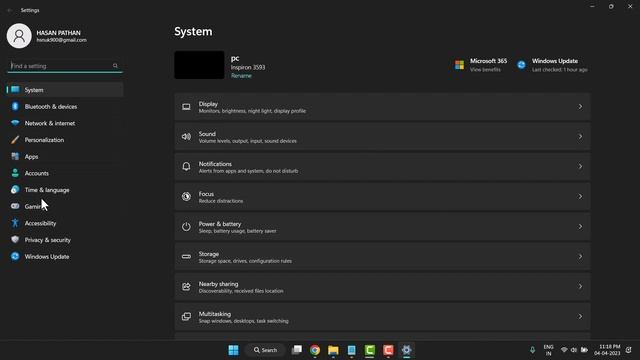Screen dimensions: 640x360
Task: Expand the Storage settings chevron
Action: [x=580, y=257]
